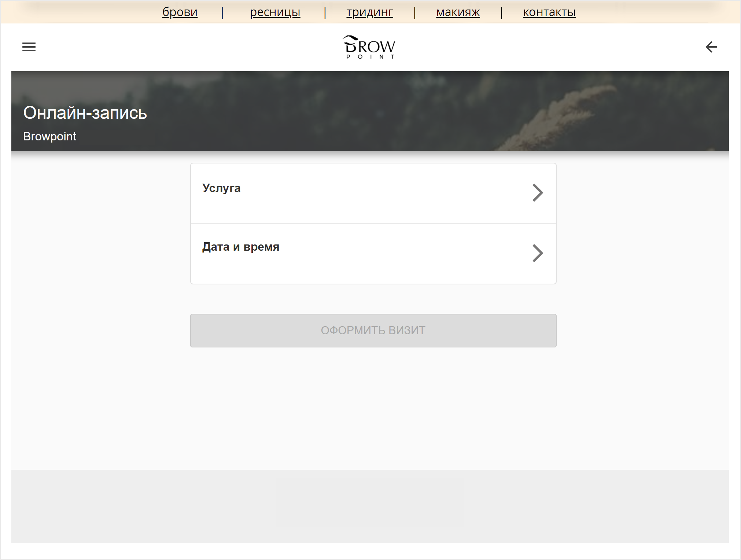Click the Browpoint subtitle text
Viewport: 741px width, 560px height.
(x=49, y=136)
